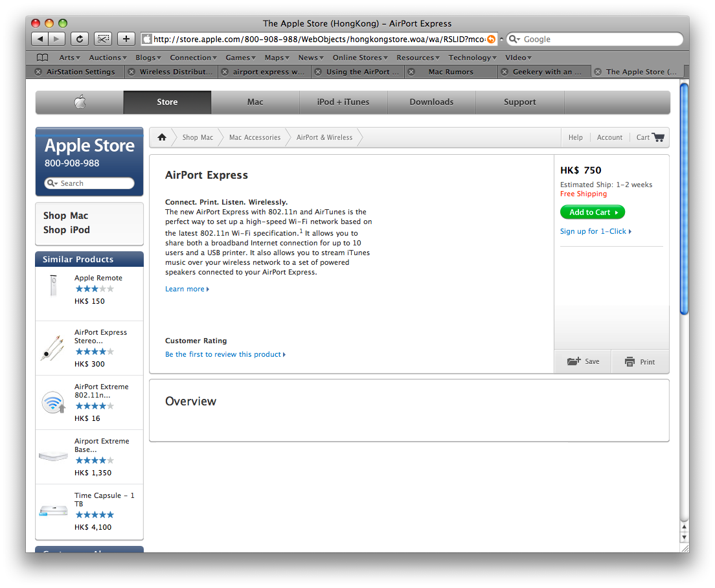Expand the Maps bookmarks folder
The height and width of the screenshot is (588, 715).
pyautogui.click(x=277, y=58)
